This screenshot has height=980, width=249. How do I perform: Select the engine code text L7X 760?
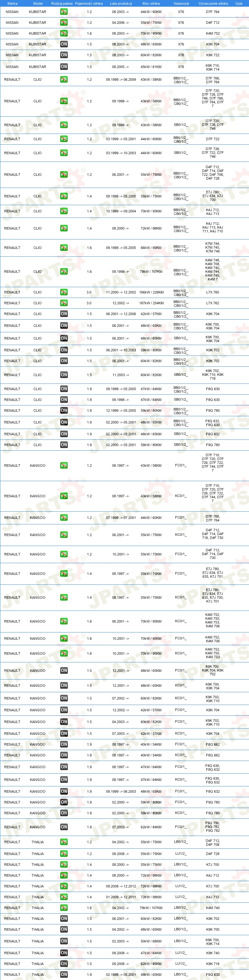coord(212,293)
